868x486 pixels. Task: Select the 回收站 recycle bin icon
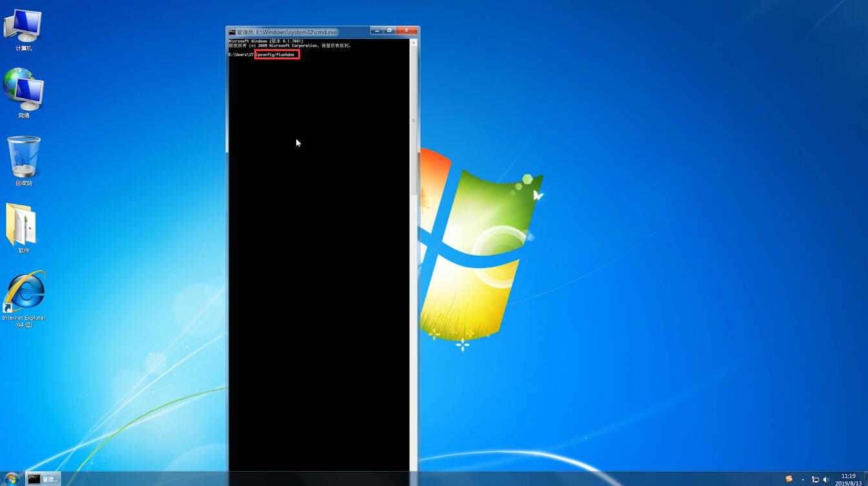point(24,161)
